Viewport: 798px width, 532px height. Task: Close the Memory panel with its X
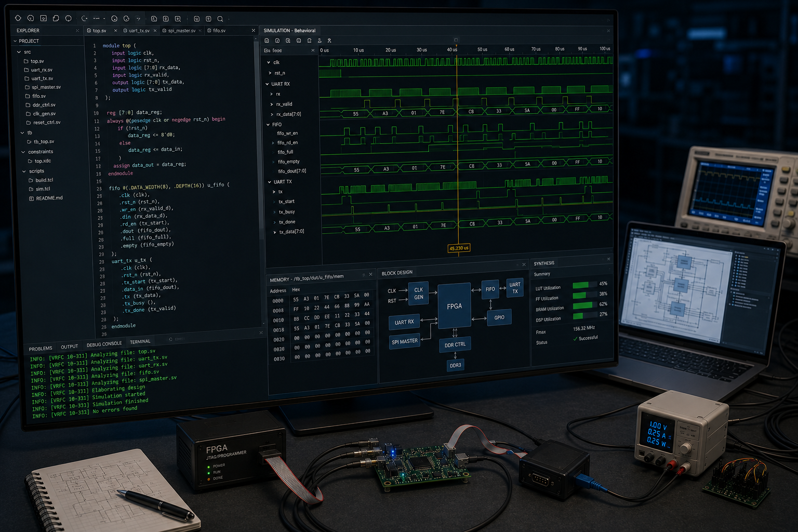[x=370, y=274]
